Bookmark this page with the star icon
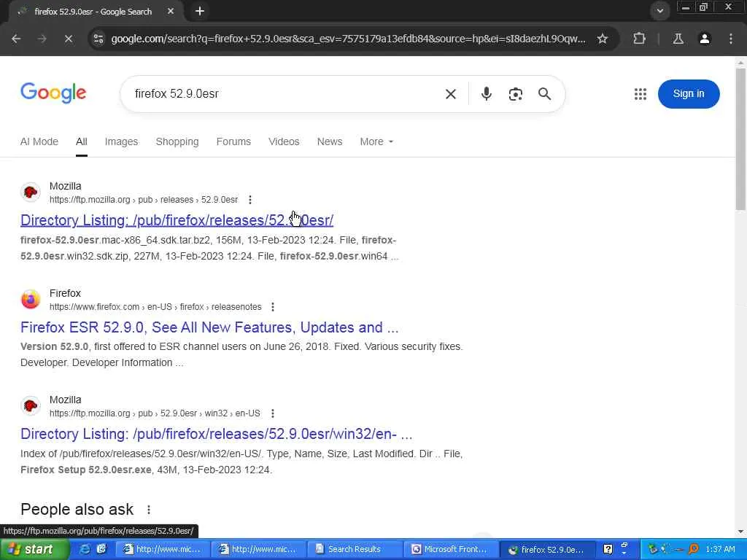The width and height of the screenshot is (747, 560). point(603,39)
